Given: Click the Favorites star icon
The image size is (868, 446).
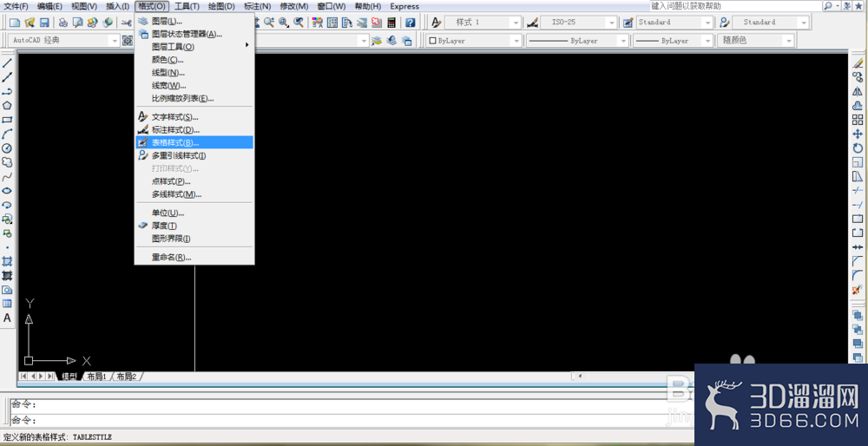Looking at the screenshot, I should pyautogui.click(x=859, y=5).
